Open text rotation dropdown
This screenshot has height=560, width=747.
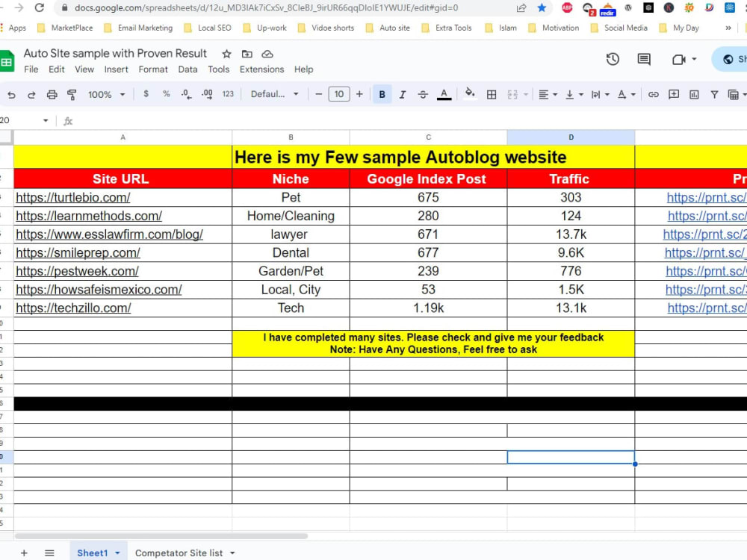(626, 94)
